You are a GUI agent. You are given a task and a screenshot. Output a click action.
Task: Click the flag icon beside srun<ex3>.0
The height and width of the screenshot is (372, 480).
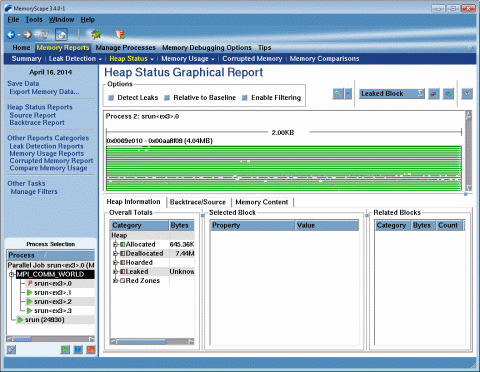pos(30,283)
